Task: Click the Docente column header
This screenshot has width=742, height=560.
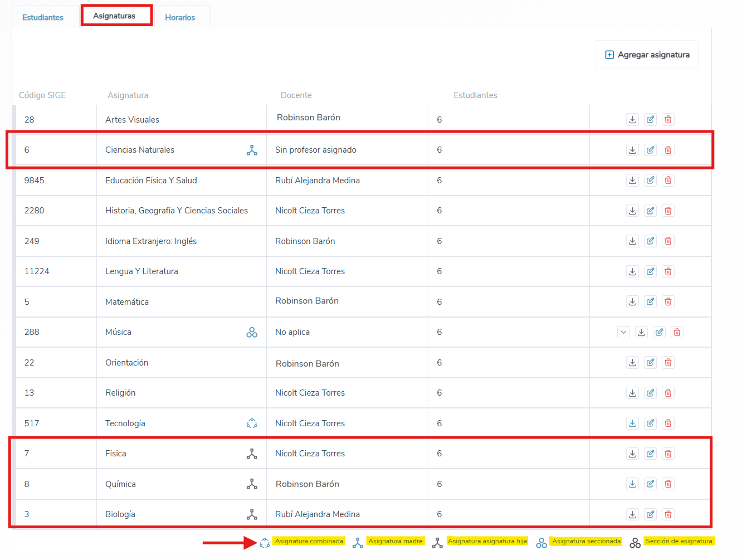Action: [296, 95]
